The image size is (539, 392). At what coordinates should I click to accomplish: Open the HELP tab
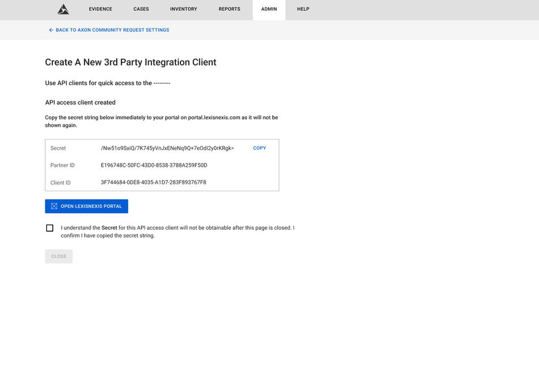303,9
